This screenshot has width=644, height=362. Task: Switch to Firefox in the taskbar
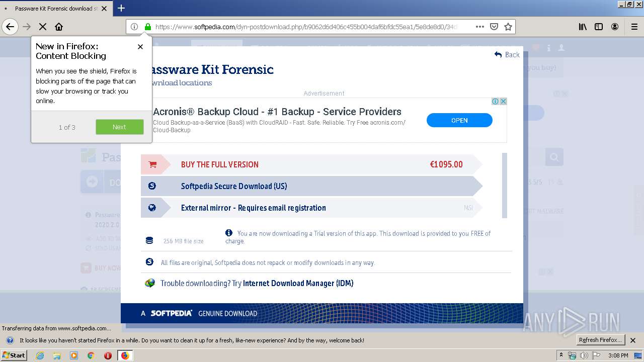(125, 355)
